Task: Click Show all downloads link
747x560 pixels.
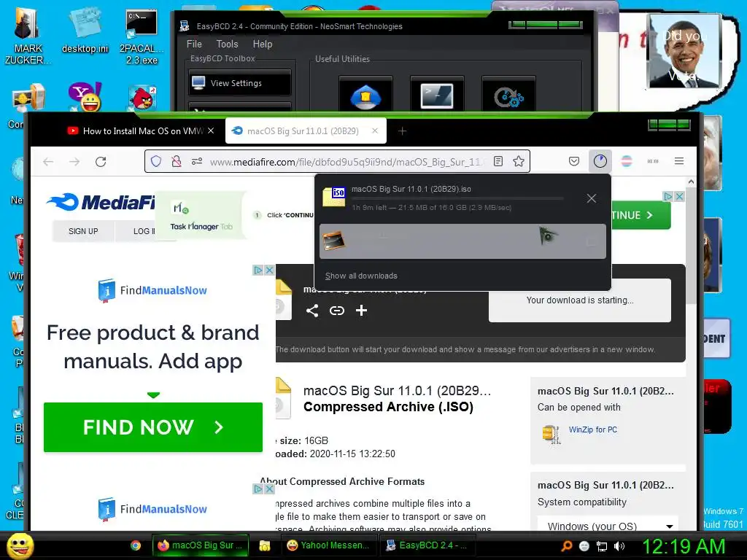Action: [361, 276]
